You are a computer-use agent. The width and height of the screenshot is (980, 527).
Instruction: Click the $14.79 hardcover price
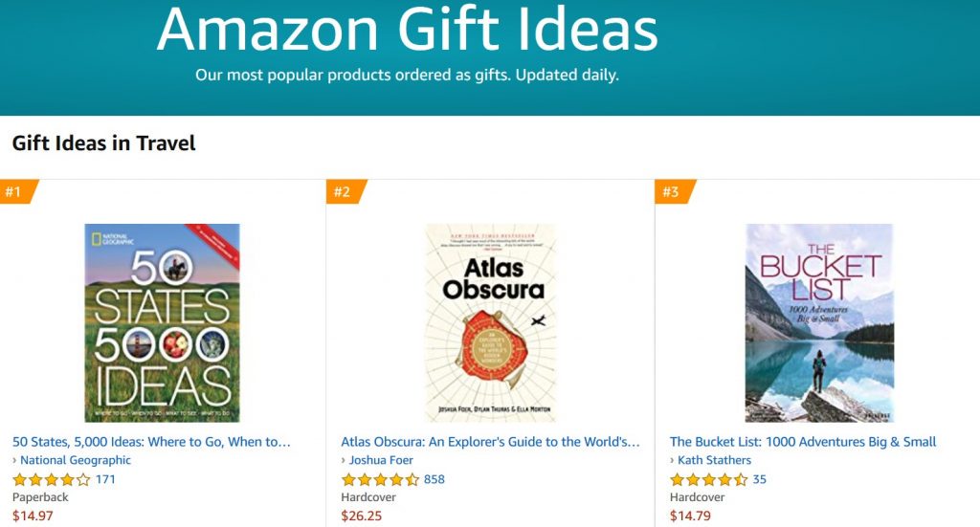[690, 516]
